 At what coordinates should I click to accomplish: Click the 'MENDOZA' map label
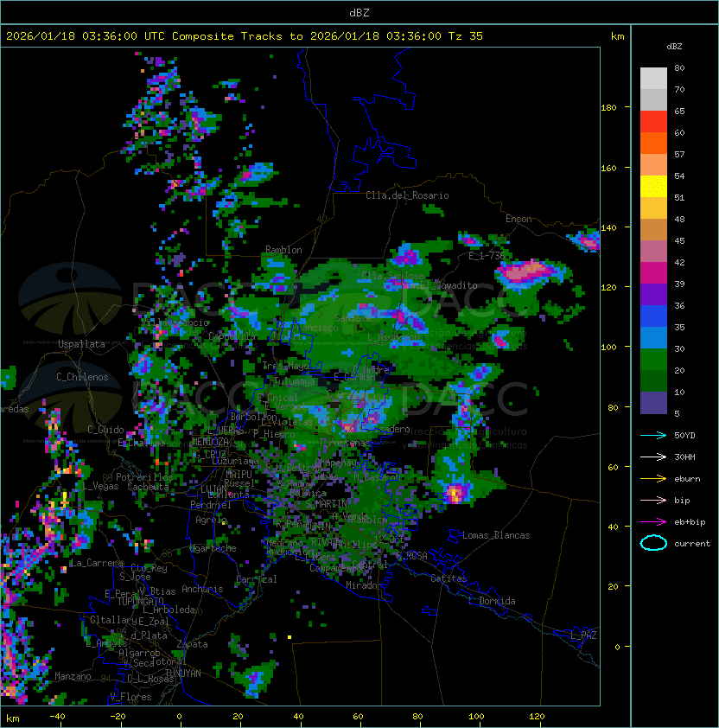[x=210, y=441]
